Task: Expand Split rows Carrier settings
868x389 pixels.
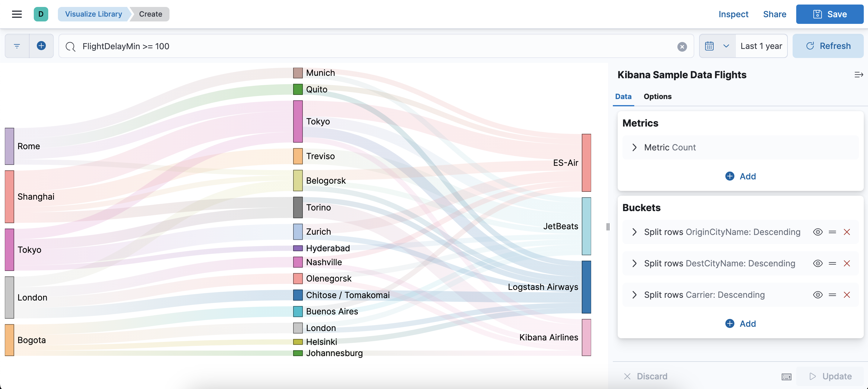Action: 634,295
